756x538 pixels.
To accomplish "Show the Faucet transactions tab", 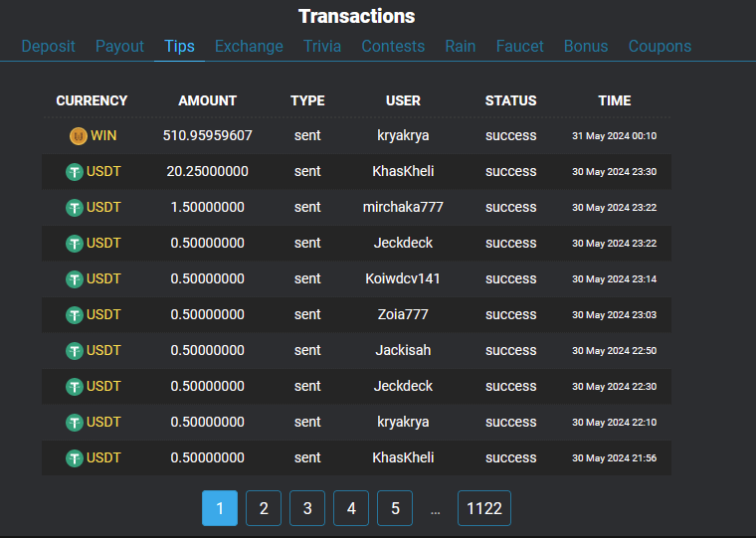I will (x=519, y=46).
